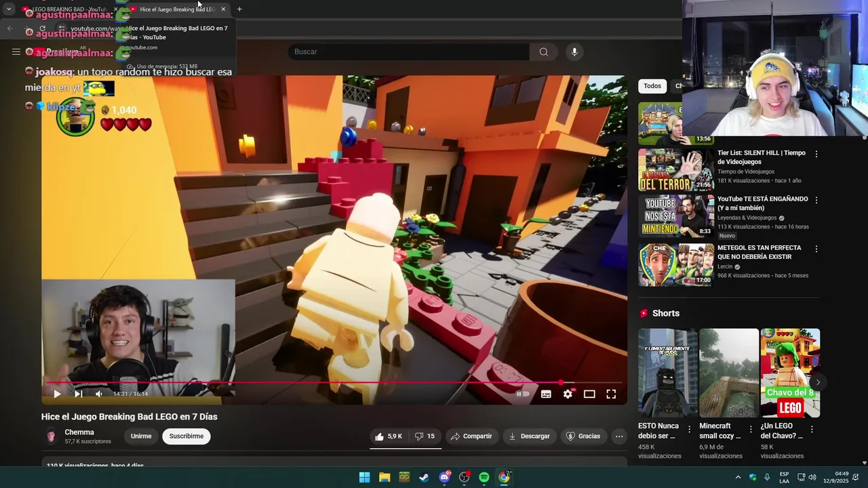
Task: Like the video with 5,9 K likes
Action: (x=389, y=436)
